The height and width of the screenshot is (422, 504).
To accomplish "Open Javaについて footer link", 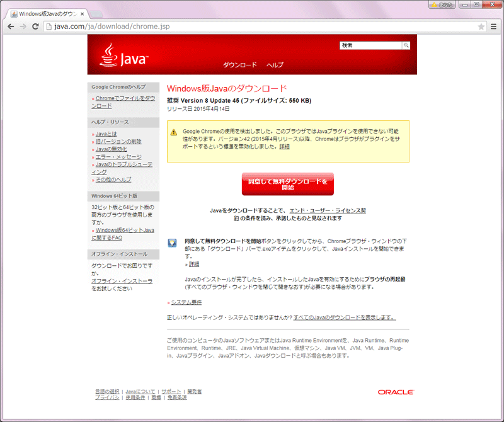I will pos(140,392).
